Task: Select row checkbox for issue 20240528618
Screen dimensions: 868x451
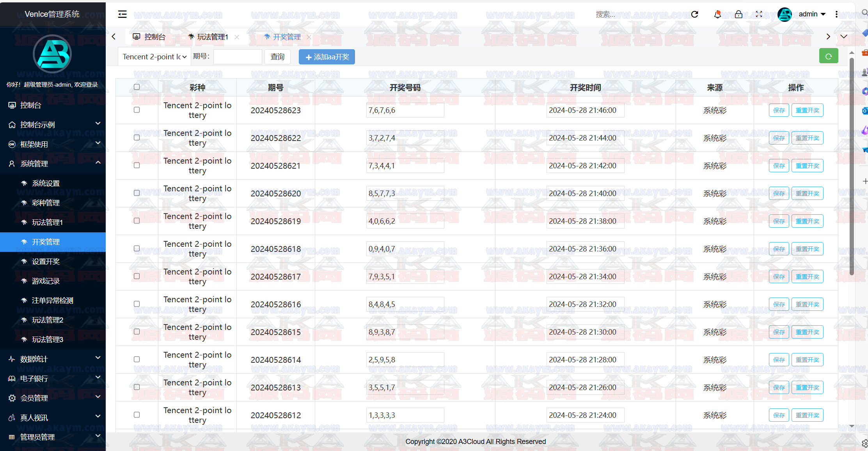Action: (x=137, y=248)
